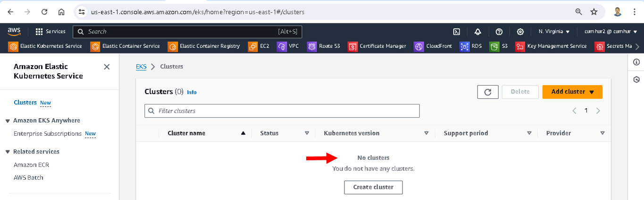This screenshot has height=200, width=644.
Task: Click the browser forward arrow
Action: coord(27,11)
